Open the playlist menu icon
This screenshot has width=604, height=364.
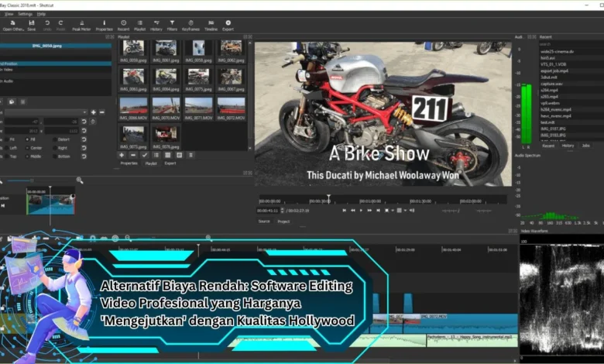pyautogui.click(x=190, y=155)
